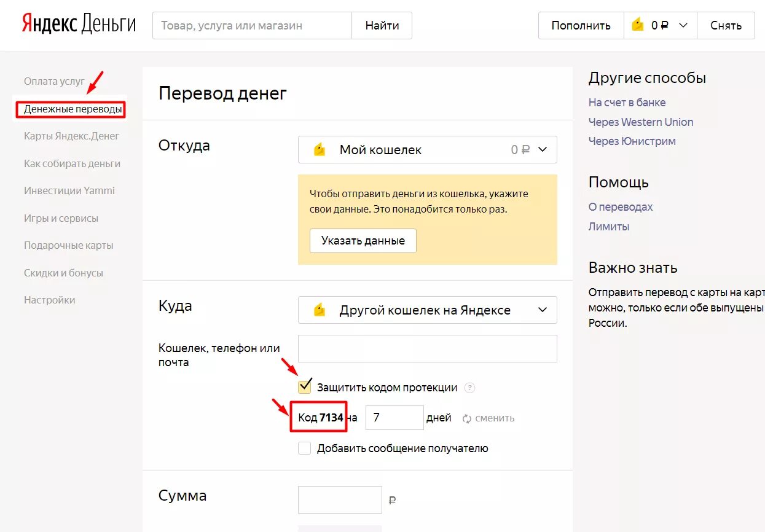This screenshot has width=765, height=532.
Task: Click the Код 7134 protection code text
Action: pyautogui.click(x=320, y=418)
